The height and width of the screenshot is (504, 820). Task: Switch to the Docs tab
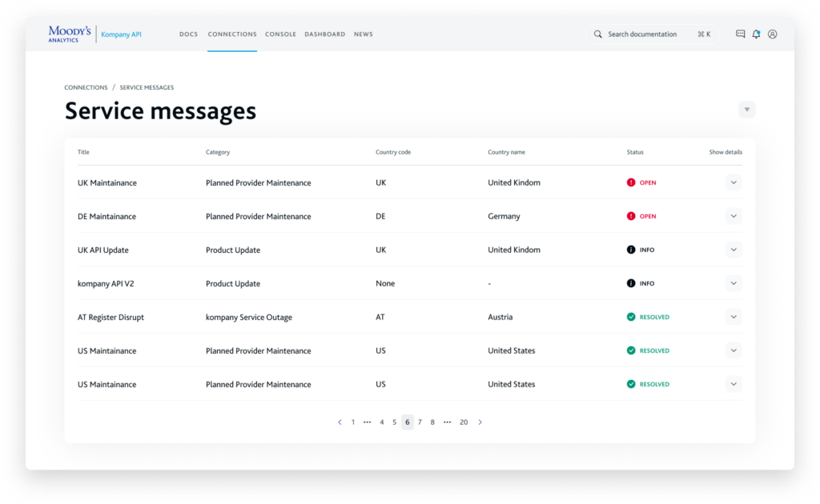pos(188,34)
